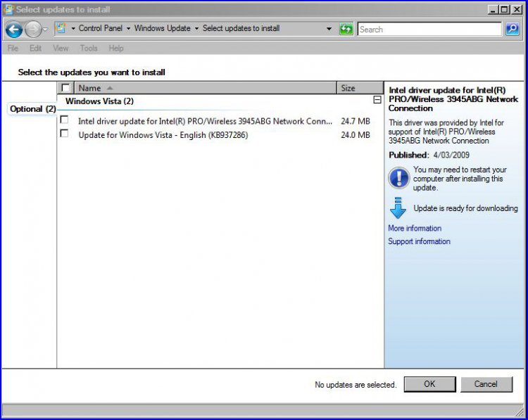The height and width of the screenshot is (420, 528).
Task: Select Windows Update in breadcrumb
Action: [163, 28]
